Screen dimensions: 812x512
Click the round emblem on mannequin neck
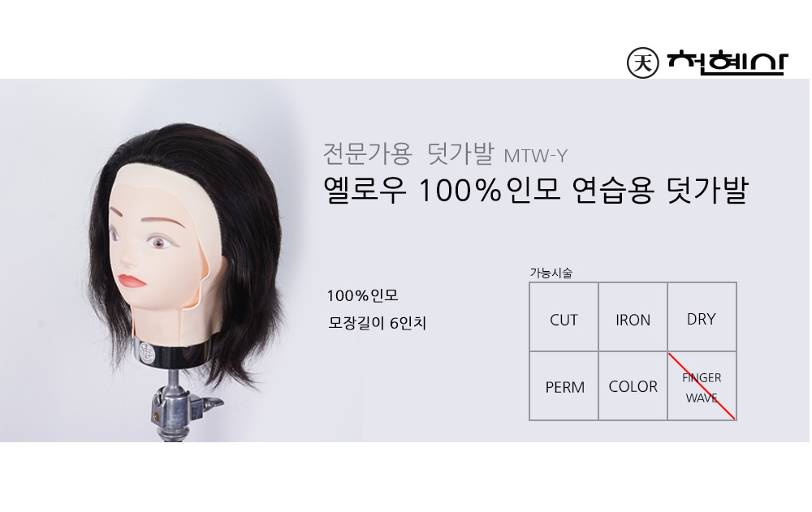point(148,352)
